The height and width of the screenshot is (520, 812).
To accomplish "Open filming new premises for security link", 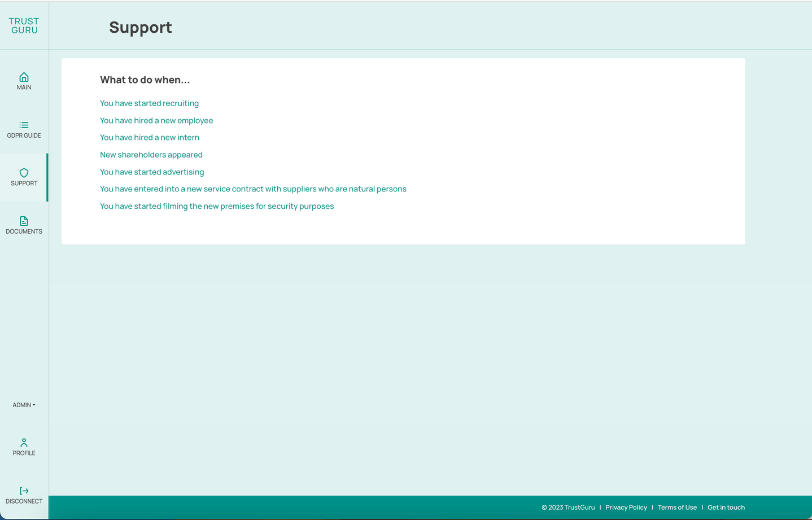I will point(217,207).
